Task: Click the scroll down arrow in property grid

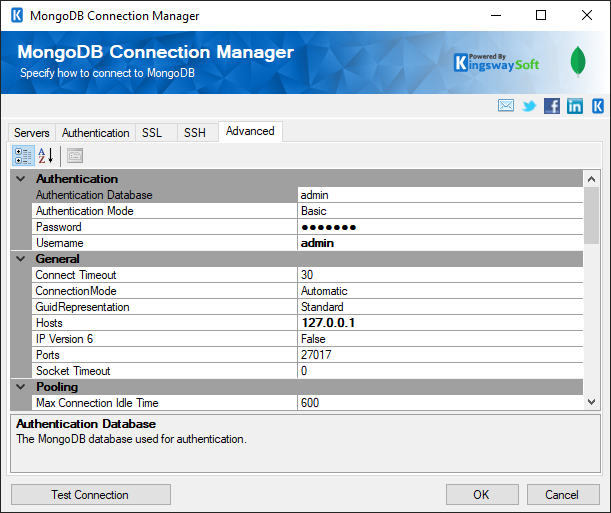Action: click(x=592, y=402)
